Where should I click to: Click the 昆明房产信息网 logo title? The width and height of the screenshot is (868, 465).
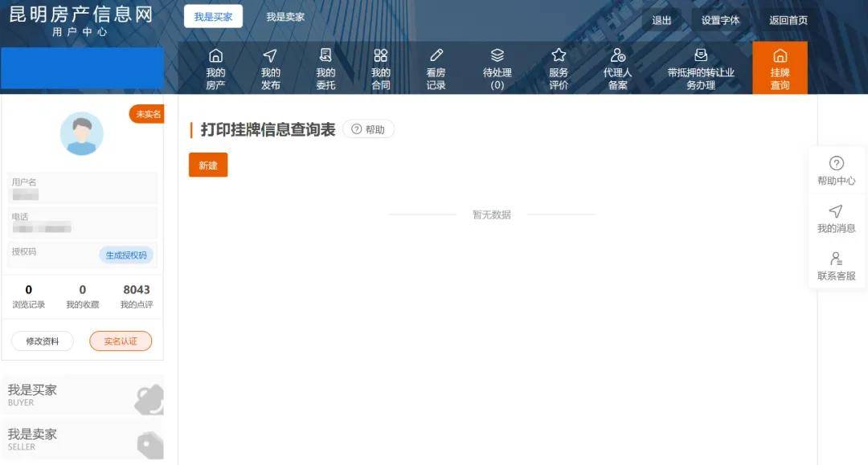(x=81, y=14)
